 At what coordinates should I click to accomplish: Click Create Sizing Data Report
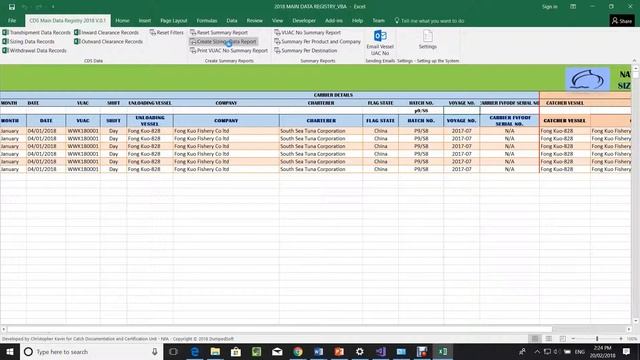point(223,41)
